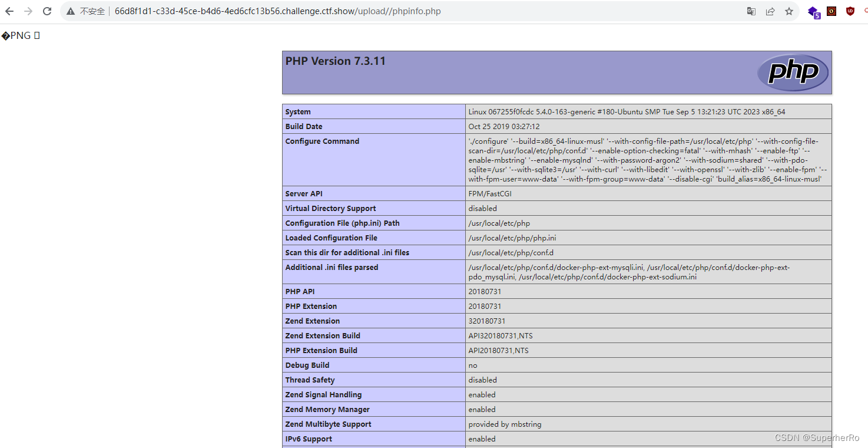The image size is (868, 448).
Task: Click the PNG header text at page top
Action: [21, 35]
